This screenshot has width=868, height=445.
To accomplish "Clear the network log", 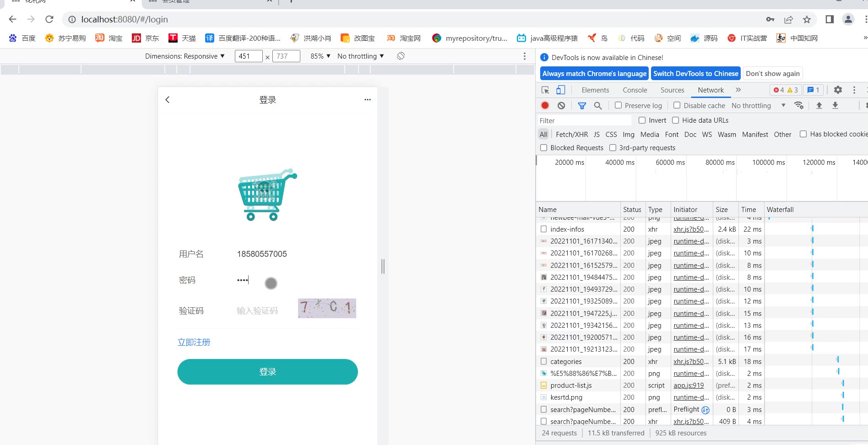I will 561,105.
